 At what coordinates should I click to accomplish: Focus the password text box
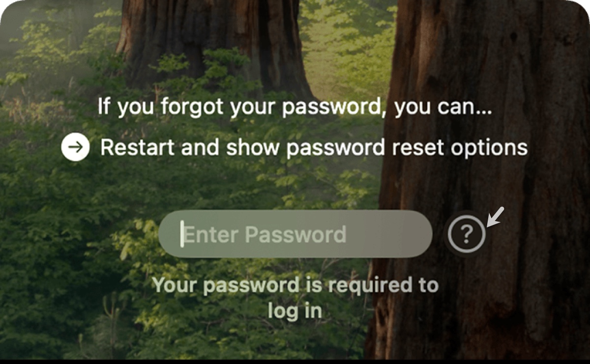[x=295, y=234]
